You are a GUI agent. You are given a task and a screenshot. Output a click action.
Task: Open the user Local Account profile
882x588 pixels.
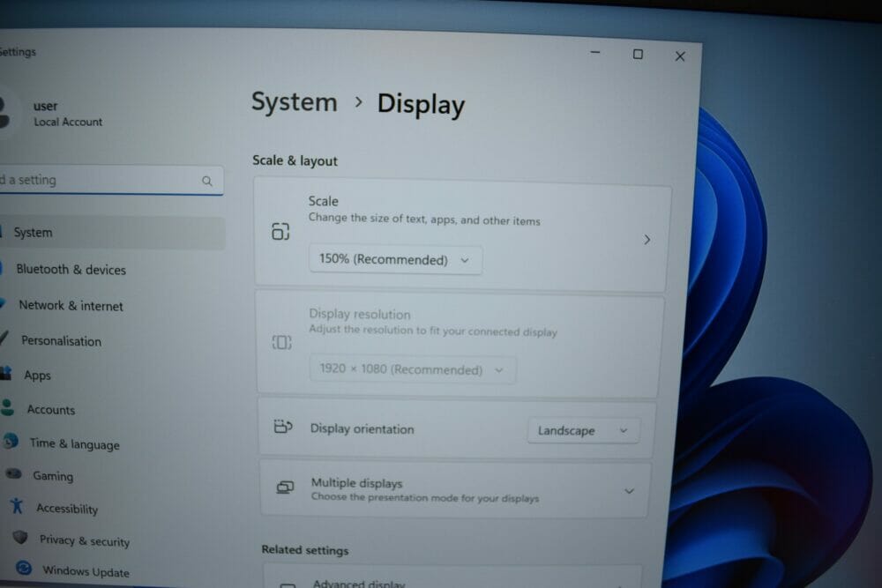coord(54,114)
